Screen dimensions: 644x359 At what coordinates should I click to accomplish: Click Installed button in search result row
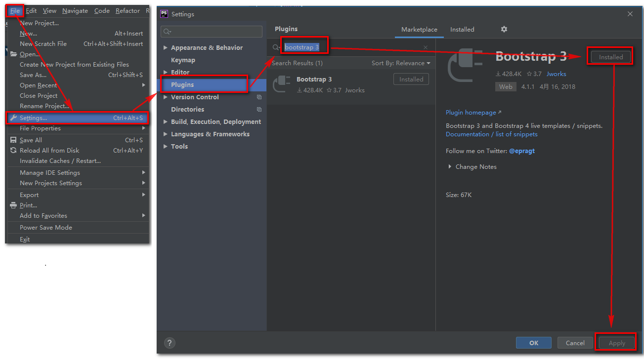click(x=411, y=80)
